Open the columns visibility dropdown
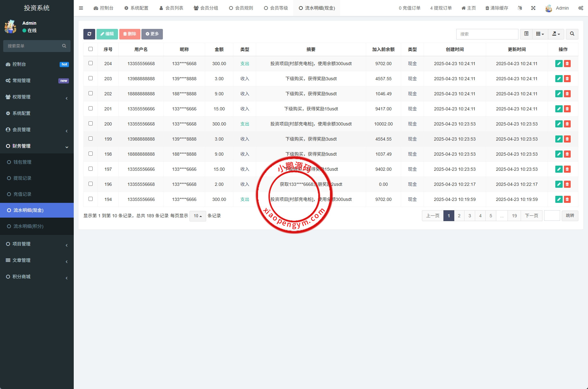 pos(540,34)
